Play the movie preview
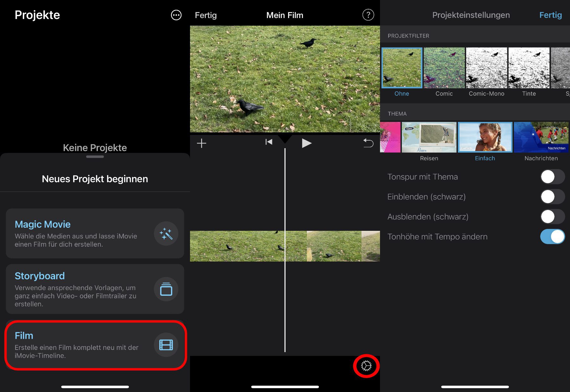 (x=306, y=143)
